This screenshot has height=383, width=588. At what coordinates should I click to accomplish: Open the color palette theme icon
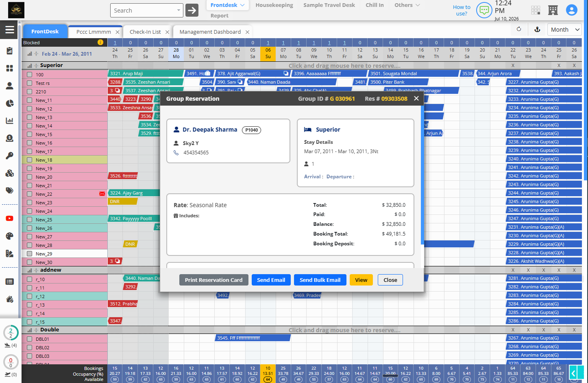click(x=10, y=236)
